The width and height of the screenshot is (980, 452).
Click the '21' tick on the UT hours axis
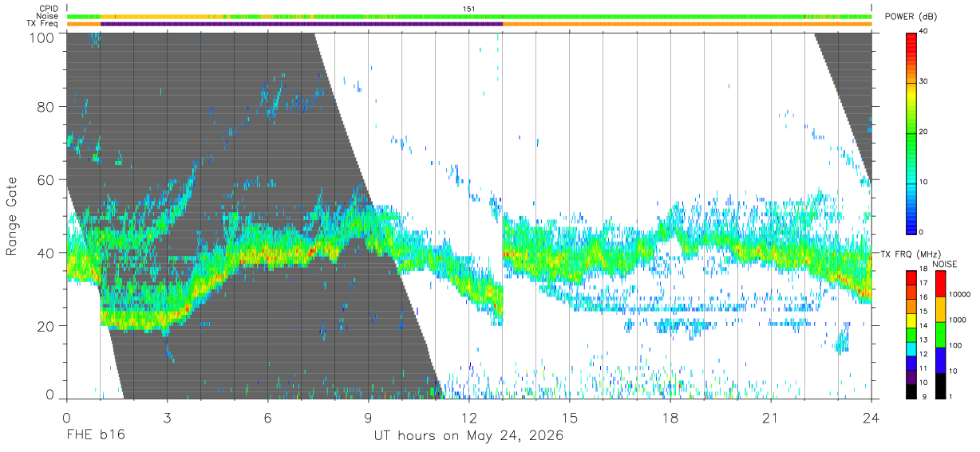click(771, 418)
